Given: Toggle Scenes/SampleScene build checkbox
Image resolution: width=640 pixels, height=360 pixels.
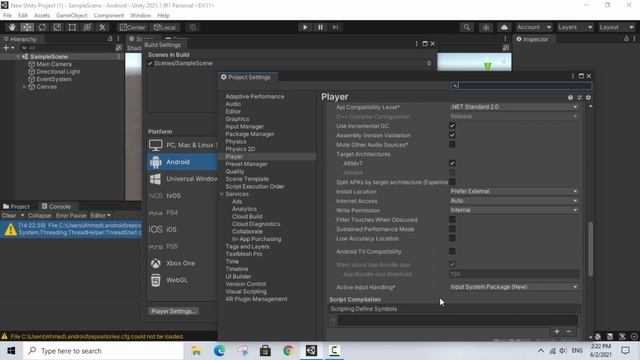Looking at the screenshot, I should 150,63.
